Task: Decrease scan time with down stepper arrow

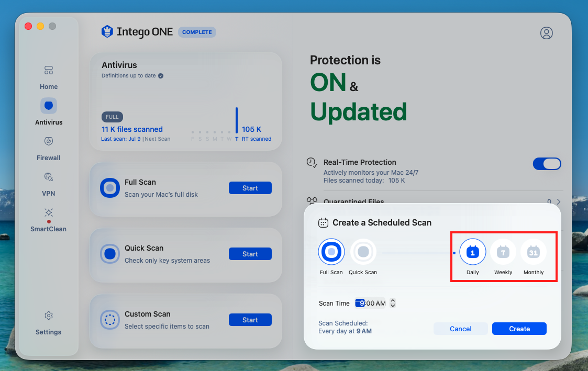Action: (393, 306)
